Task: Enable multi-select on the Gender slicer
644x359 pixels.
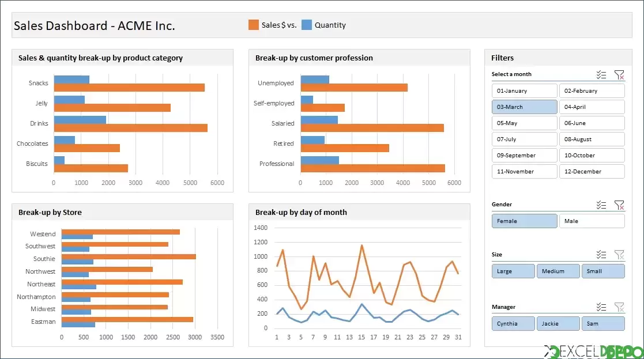Action: click(x=601, y=205)
